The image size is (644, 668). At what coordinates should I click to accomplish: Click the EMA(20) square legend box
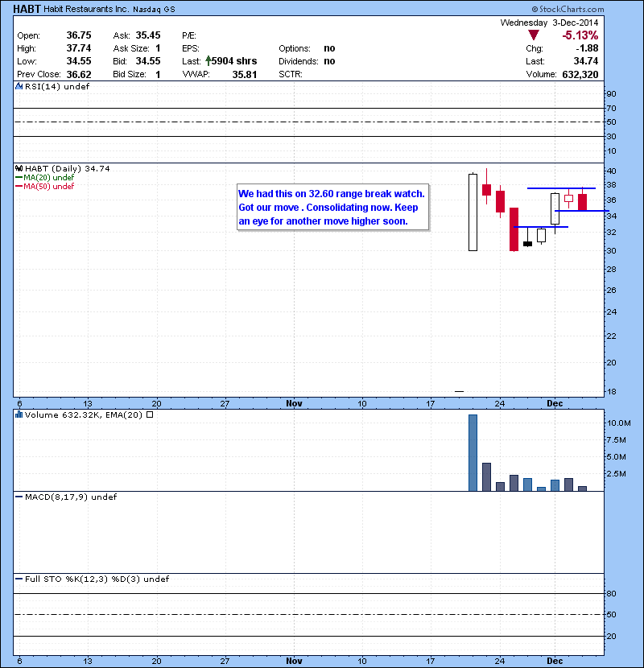(x=150, y=414)
